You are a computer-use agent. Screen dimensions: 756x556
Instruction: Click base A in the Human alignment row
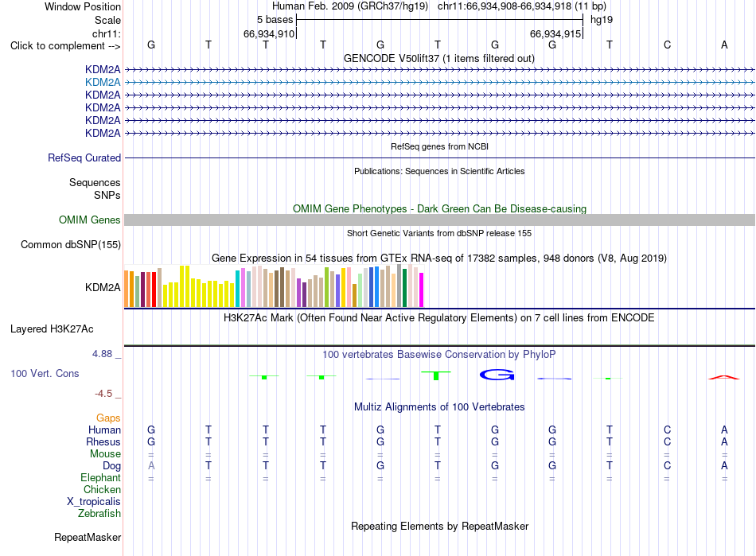coord(724,430)
